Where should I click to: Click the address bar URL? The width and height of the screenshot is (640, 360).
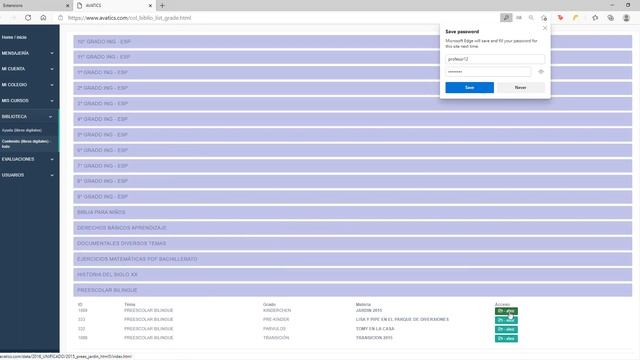click(x=129, y=18)
